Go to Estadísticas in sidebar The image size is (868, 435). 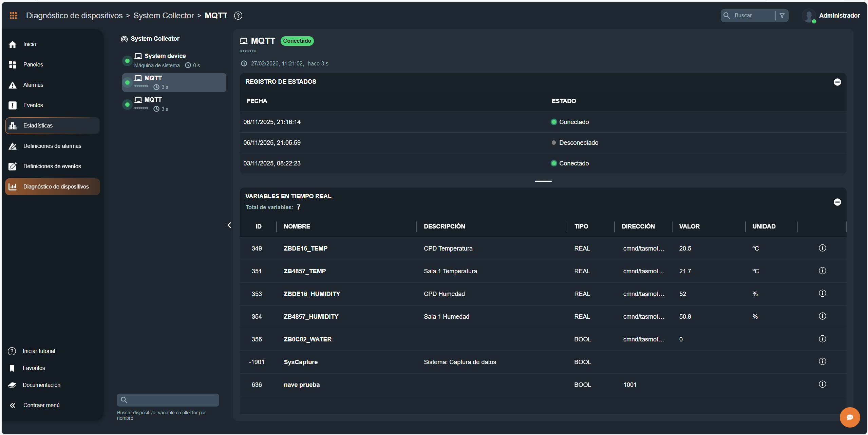[x=38, y=125]
